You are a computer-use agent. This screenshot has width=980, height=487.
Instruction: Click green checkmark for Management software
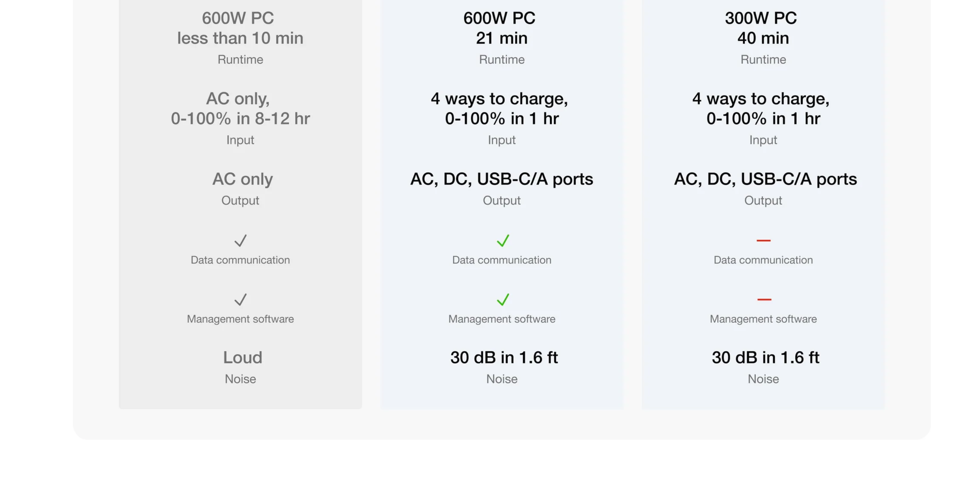pyautogui.click(x=503, y=299)
